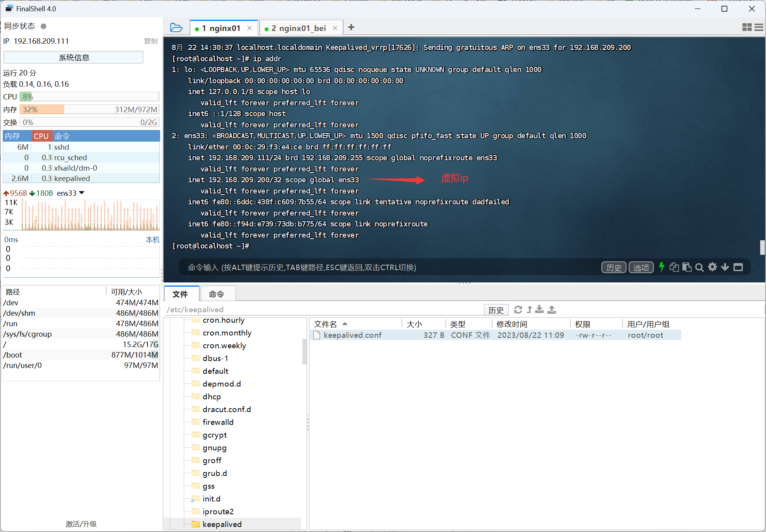This screenshot has width=766, height=532.
Task: Refresh the file list
Action: (x=518, y=310)
